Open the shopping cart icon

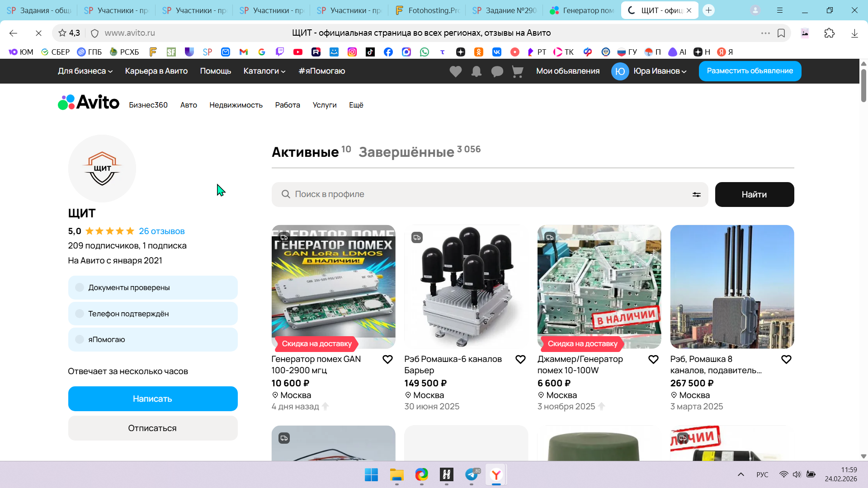point(518,71)
